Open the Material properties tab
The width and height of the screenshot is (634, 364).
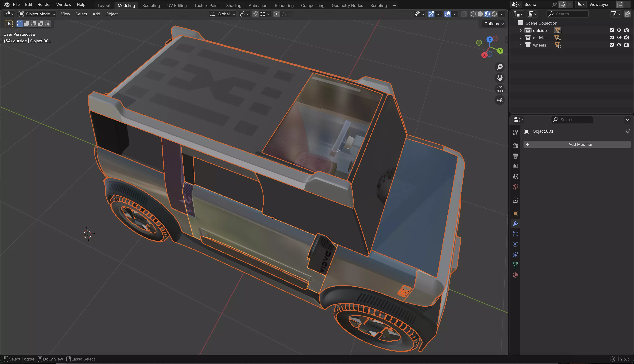tap(515, 275)
